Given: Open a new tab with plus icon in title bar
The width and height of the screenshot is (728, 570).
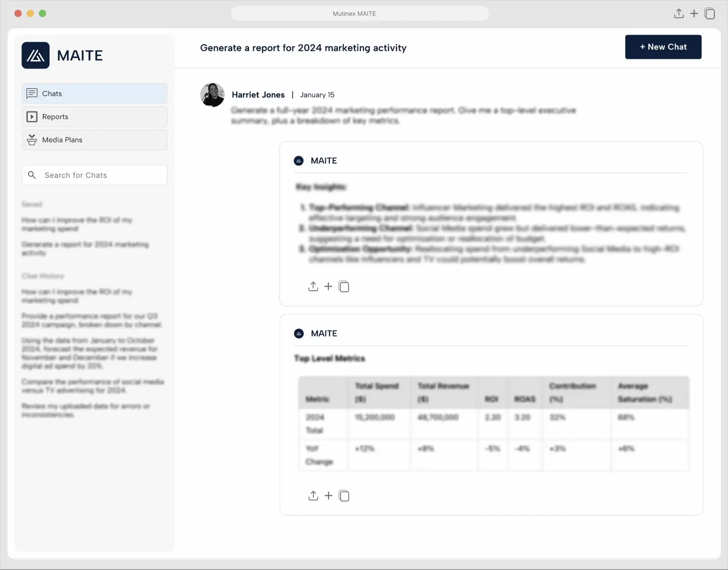Looking at the screenshot, I should coord(694,14).
